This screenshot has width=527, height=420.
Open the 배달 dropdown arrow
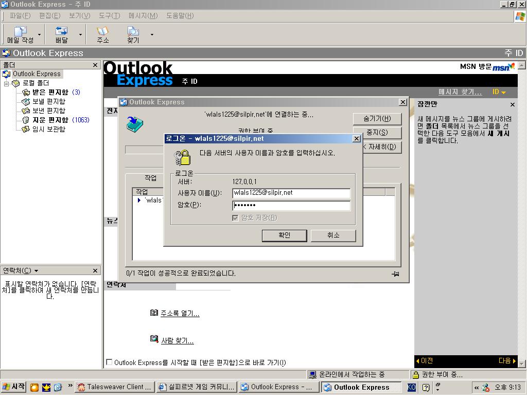point(80,35)
